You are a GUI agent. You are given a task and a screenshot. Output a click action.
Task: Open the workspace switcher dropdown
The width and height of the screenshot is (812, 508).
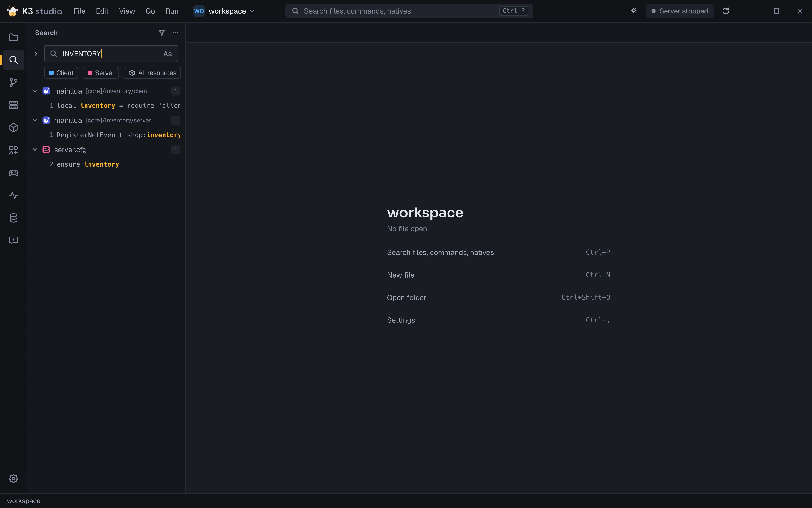point(224,11)
